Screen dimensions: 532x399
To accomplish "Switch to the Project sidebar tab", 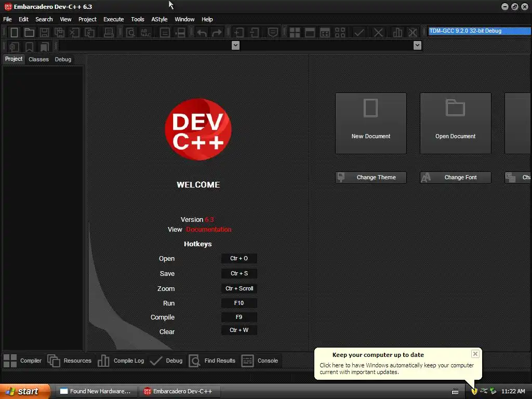I will [14, 59].
